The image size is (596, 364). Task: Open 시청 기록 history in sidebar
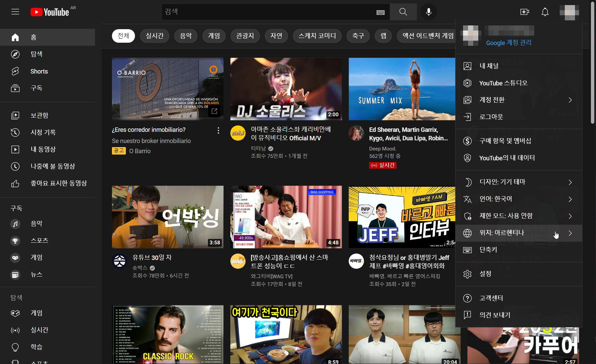(x=47, y=132)
